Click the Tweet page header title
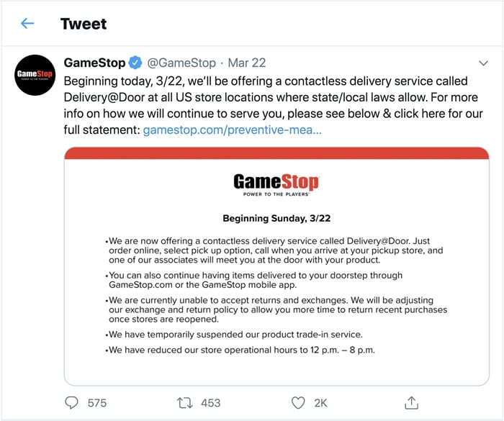This screenshot has width=504, height=421. (84, 24)
